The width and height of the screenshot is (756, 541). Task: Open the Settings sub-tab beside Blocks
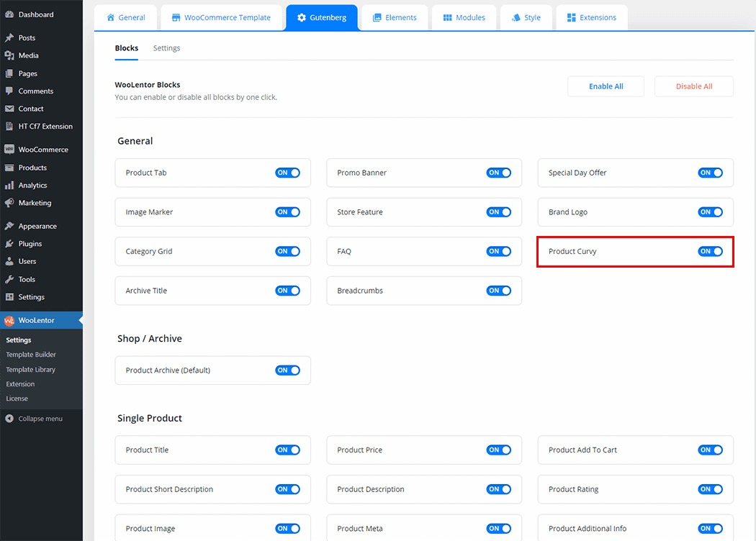(x=166, y=48)
